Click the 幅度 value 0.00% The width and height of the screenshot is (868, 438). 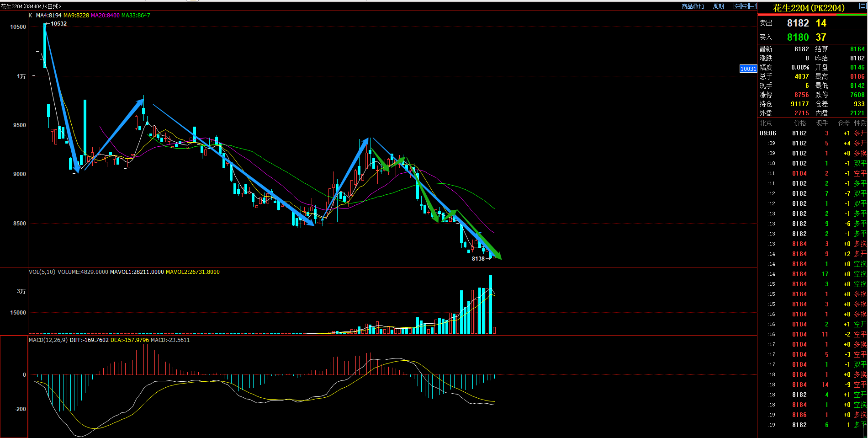click(800, 67)
